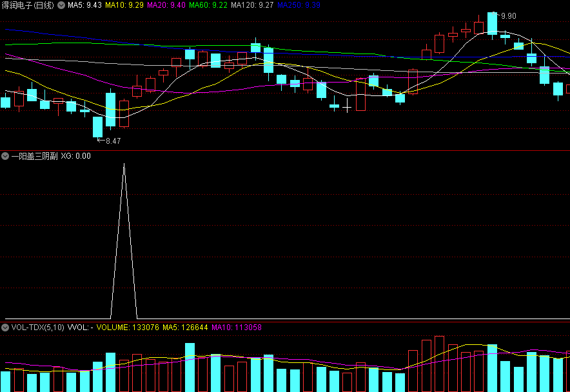Click the 一阳盖三阴副 indicator name
Image resolution: width=570 pixels, height=392 pixels.
point(35,156)
